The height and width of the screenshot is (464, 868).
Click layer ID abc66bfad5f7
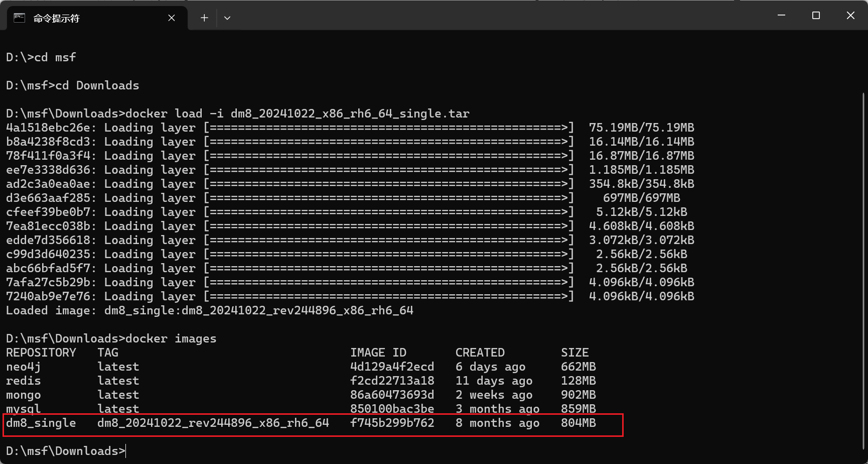[x=48, y=268]
